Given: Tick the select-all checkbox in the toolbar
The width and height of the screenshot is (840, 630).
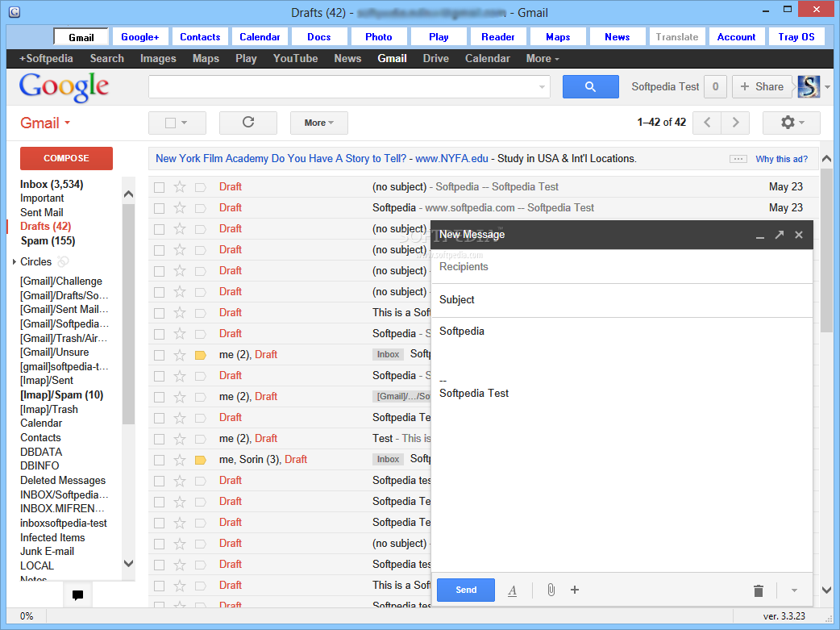Looking at the screenshot, I should 170,123.
